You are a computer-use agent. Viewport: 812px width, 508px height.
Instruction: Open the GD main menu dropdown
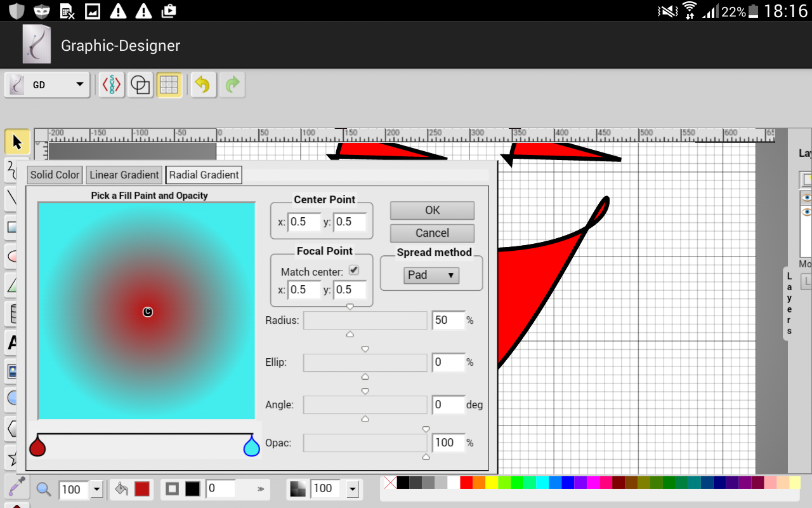pyautogui.click(x=48, y=84)
